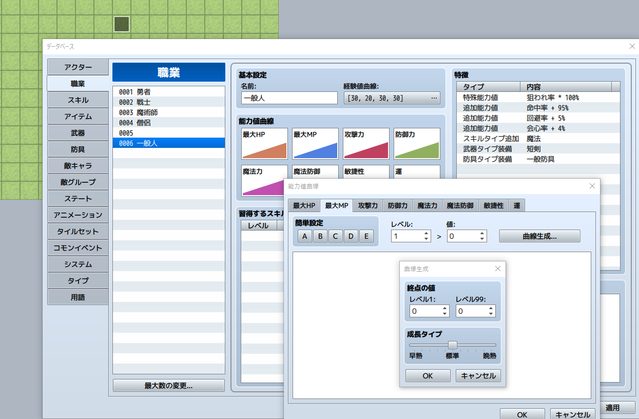Cancel the 曲線生成 dialog
This screenshot has width=639, height=419.
(x=478, y=376)
